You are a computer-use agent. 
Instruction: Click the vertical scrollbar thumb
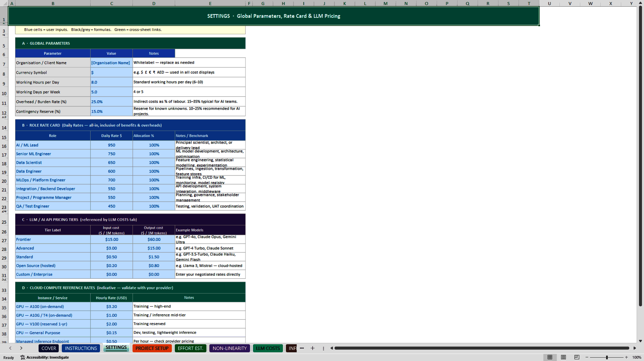pos(640,156)
